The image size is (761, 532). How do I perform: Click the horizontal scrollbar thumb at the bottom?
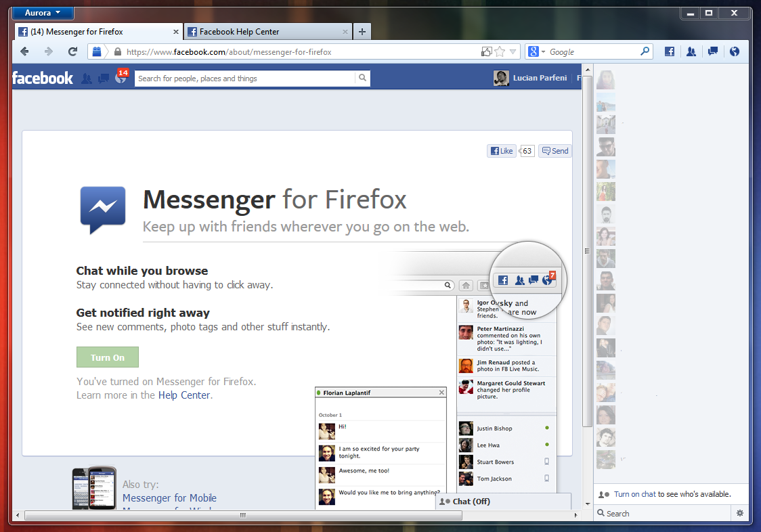(243, 515)
